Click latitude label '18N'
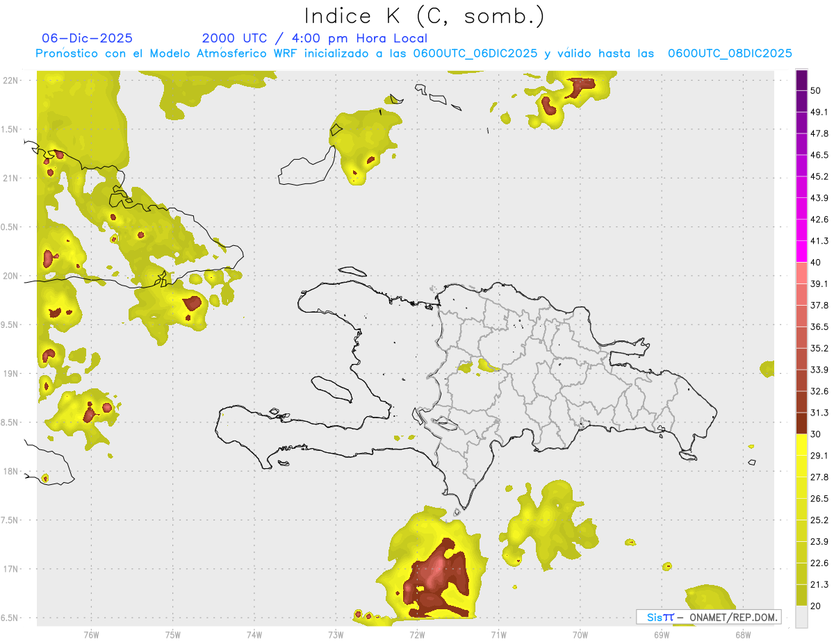The height and width of the screenshot is (644, 834). click(11, 471)
